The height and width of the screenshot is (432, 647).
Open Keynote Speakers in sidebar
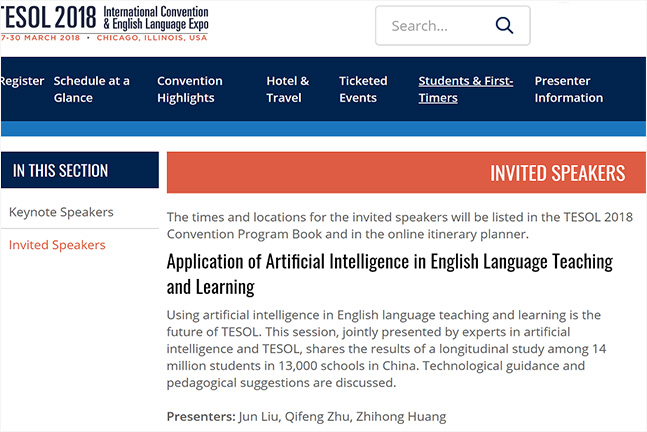(61, 212)
